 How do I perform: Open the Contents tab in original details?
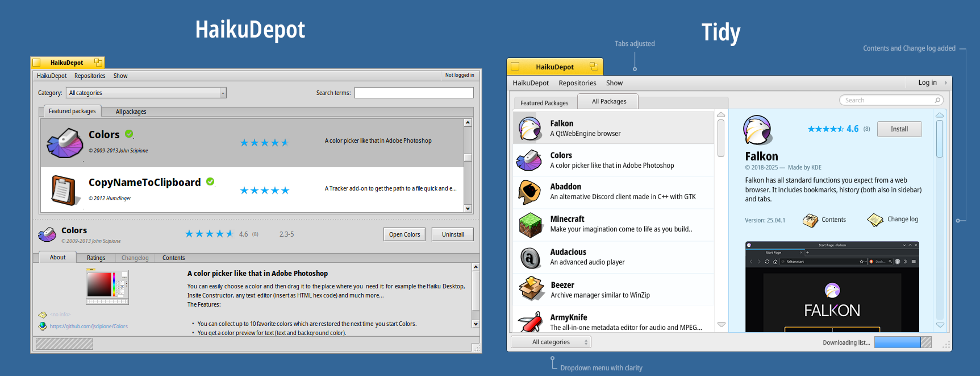(x=173, y=258)
